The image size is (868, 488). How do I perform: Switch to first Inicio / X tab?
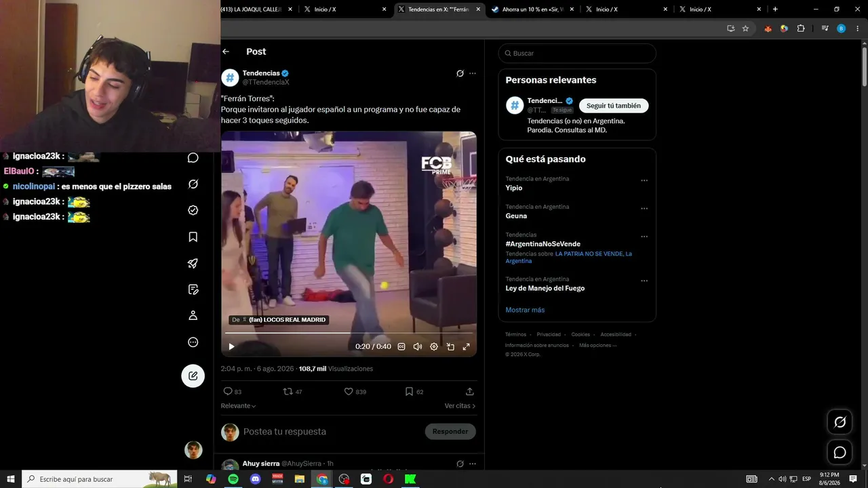tap(346, 9)
